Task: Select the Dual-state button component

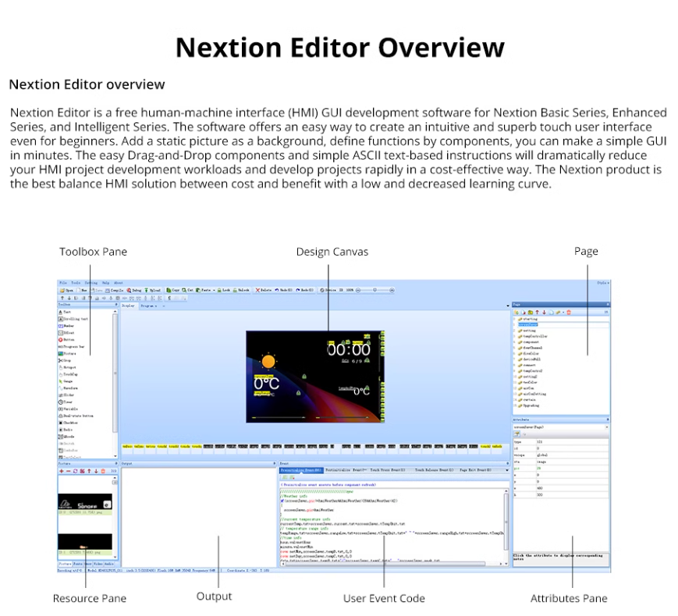Action: pyautogui.click(x=76, y=416)
